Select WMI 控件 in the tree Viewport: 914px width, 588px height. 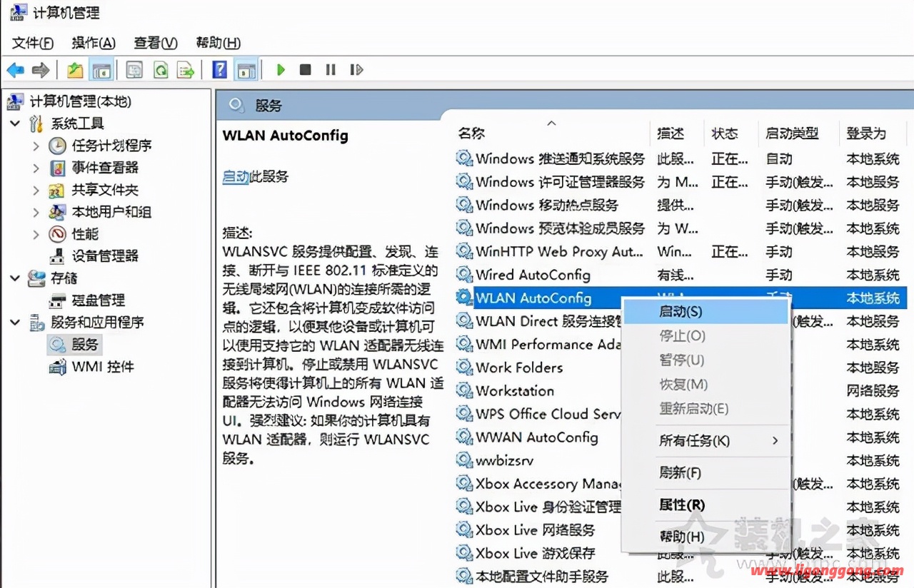tap(91, 367)
